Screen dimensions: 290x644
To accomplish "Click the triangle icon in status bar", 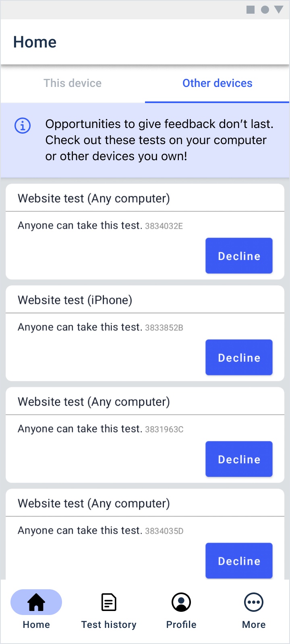I will point(279,10).
